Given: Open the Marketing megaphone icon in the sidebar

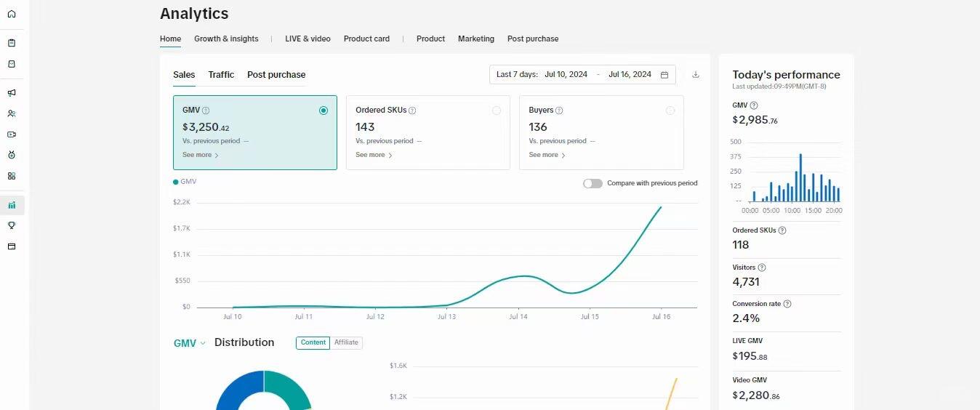Looking at the screenshot, I should click(12, 93).
